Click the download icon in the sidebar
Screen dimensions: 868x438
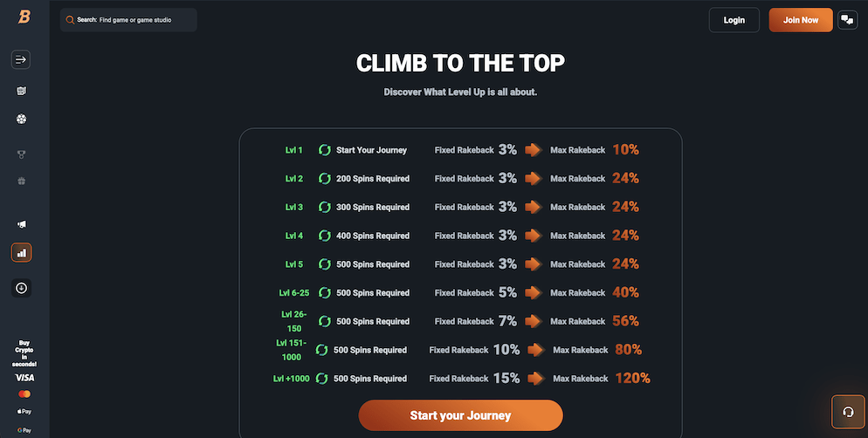pyautogui.click(x=22, y=287)
